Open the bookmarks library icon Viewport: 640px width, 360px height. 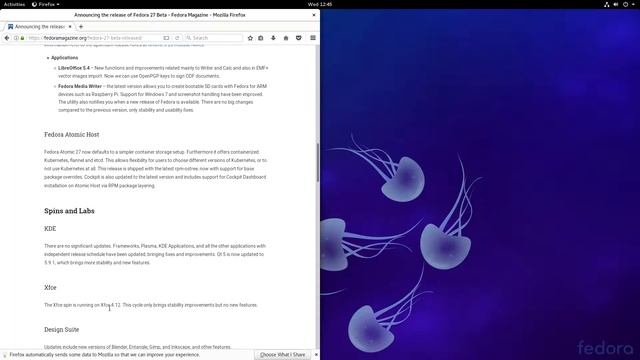pyautogui.click(x=261, y=38)
